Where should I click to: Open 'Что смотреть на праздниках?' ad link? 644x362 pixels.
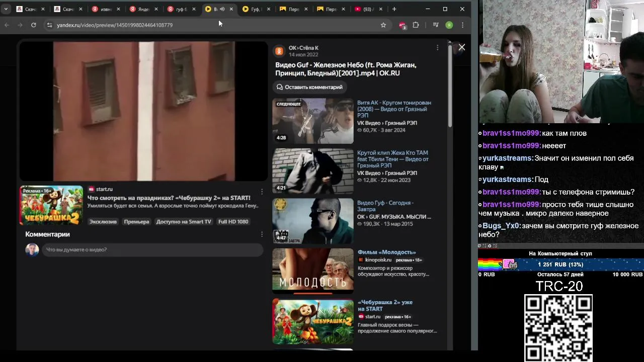[x=169, y=198]
